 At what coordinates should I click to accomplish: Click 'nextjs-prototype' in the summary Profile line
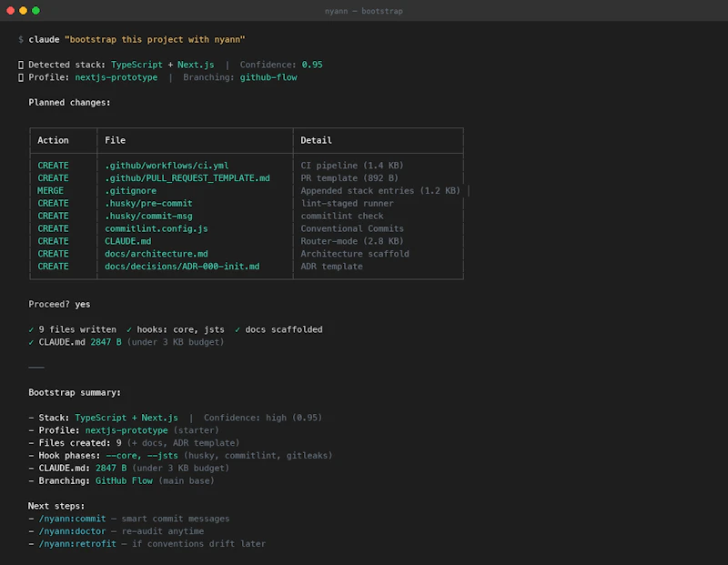126,430
